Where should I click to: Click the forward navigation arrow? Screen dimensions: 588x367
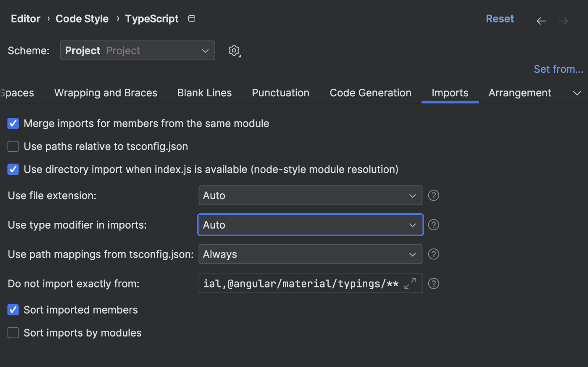point(563,21)
